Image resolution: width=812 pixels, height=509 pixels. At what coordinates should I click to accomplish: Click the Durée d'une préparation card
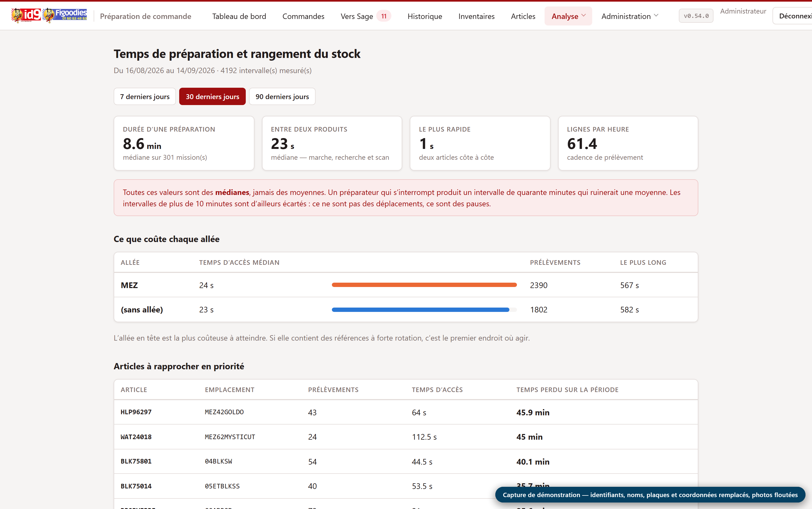pos(184,143)
